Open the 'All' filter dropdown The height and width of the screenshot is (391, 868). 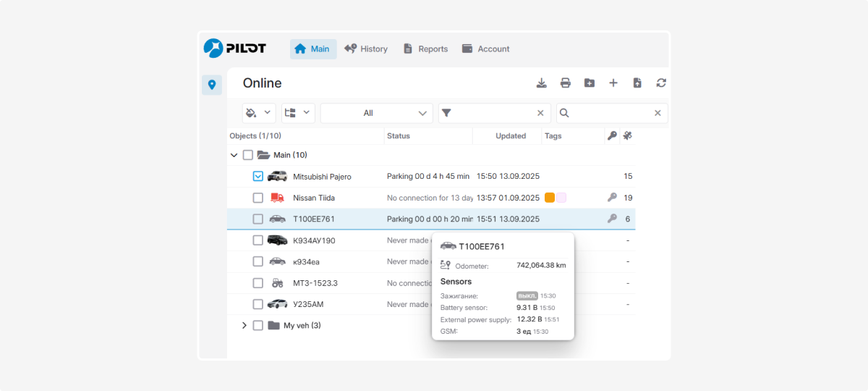click(376, 113)
